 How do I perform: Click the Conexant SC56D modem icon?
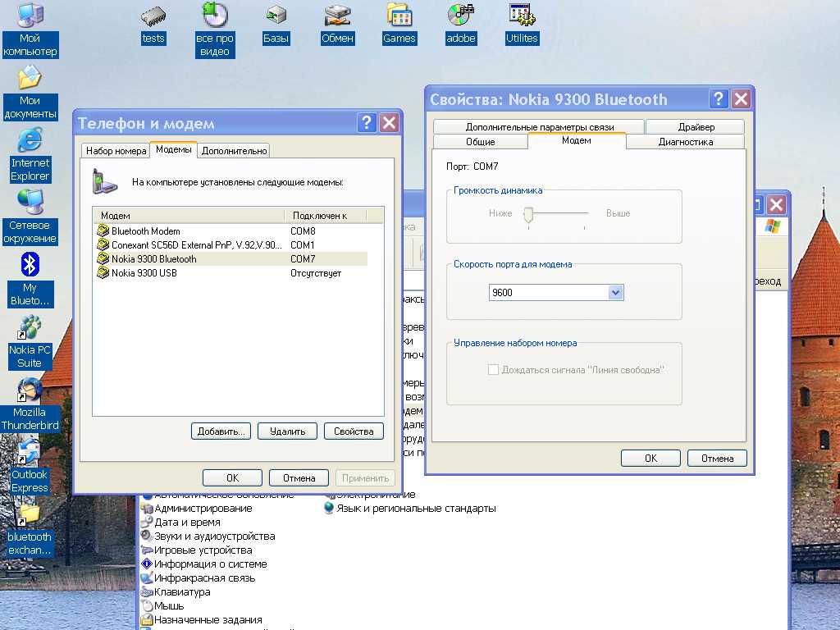click(x=103, y=244)
